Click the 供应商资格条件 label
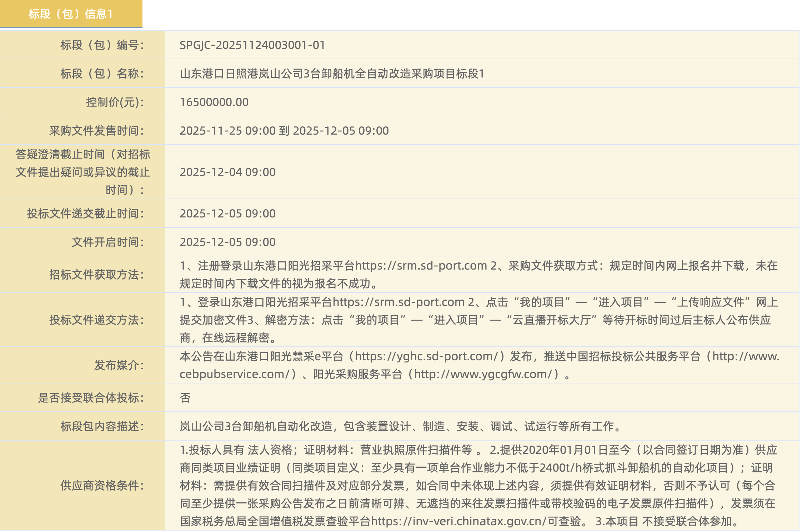 102,486
